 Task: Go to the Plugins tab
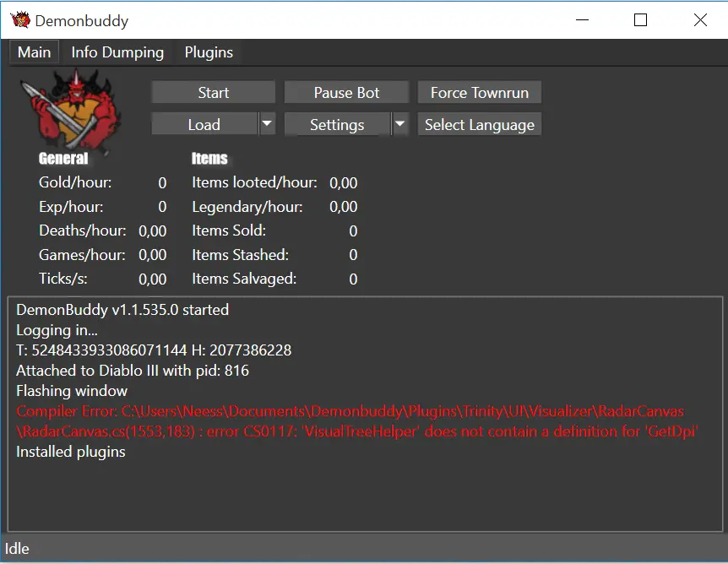tap(209, 52)
